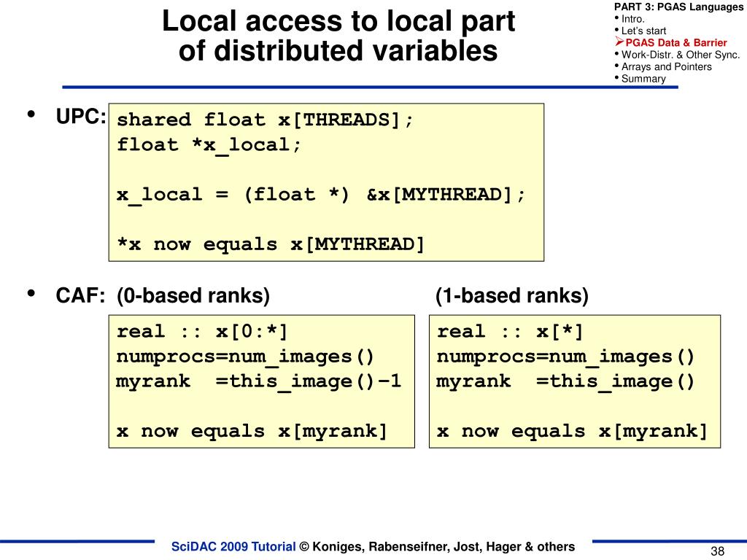Viewport: 747px width, 560px height.
Task: Select the line shared float x[THREADS];
Action: pos(265,120)
